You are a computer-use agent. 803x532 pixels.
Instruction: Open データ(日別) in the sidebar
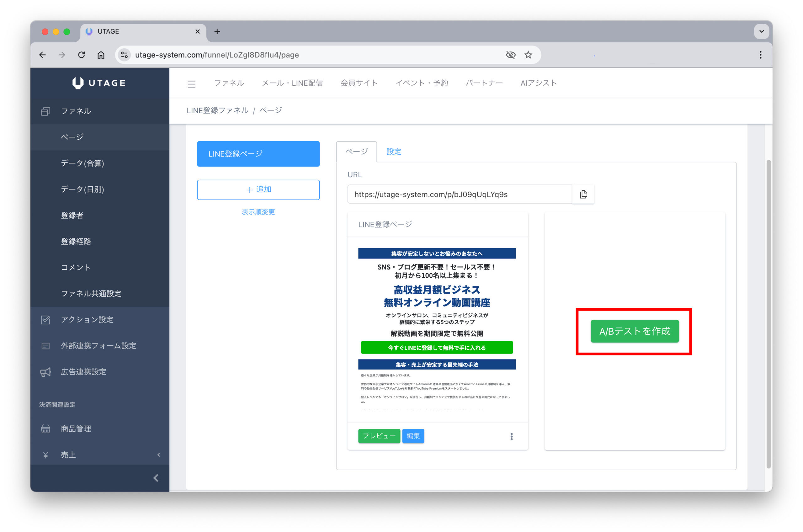point(100,189)
